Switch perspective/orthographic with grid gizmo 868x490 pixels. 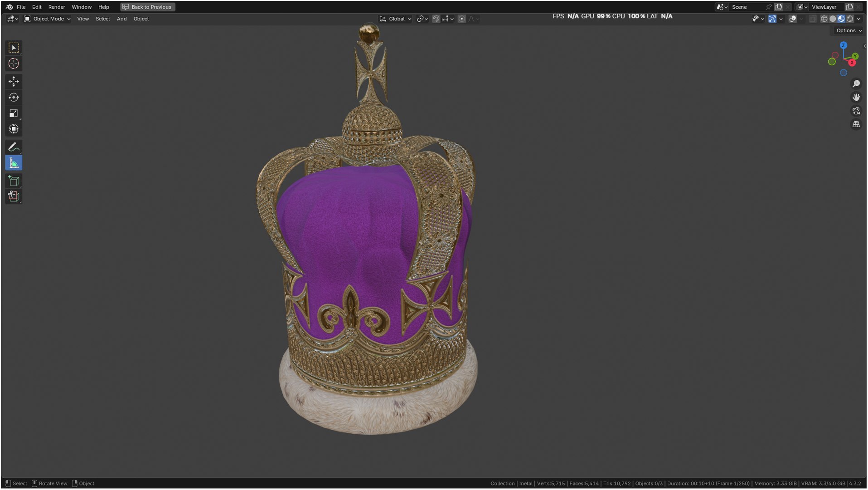point(856,124)
